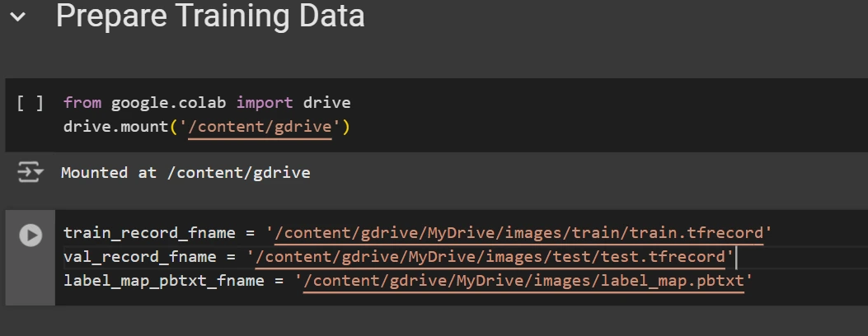The width and height of the screenshot is (868, 336).
Task: Click the label_map.pbtxt path string
Action: [523, 281]
